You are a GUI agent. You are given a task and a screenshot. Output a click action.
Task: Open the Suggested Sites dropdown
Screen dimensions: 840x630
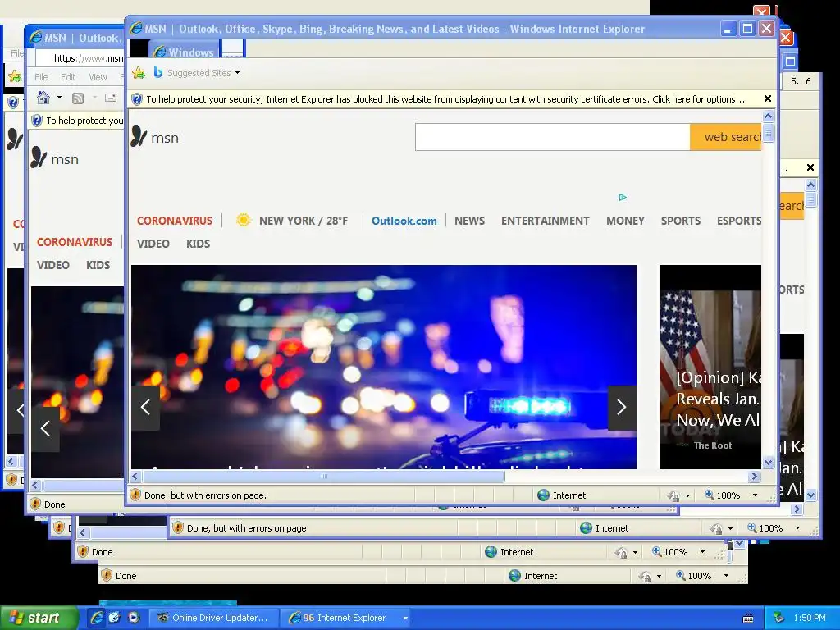(237, 73)
